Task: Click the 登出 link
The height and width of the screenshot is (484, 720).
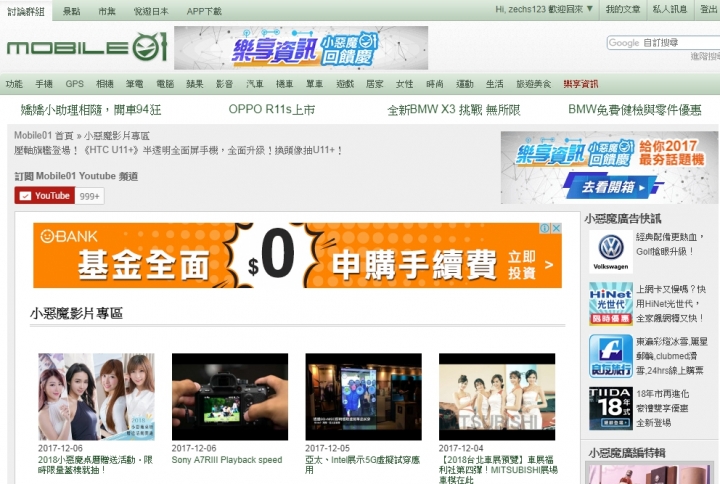Action: point(709,9)
